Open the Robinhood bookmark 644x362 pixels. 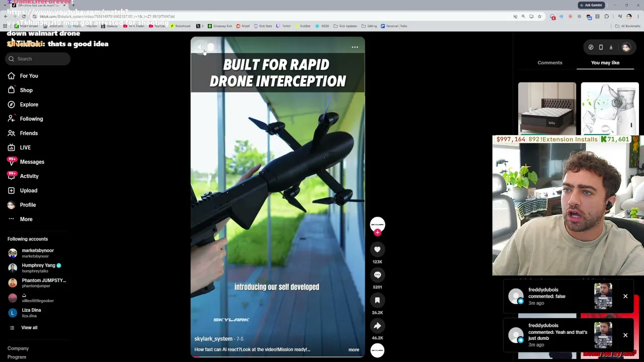coord(180,26)
